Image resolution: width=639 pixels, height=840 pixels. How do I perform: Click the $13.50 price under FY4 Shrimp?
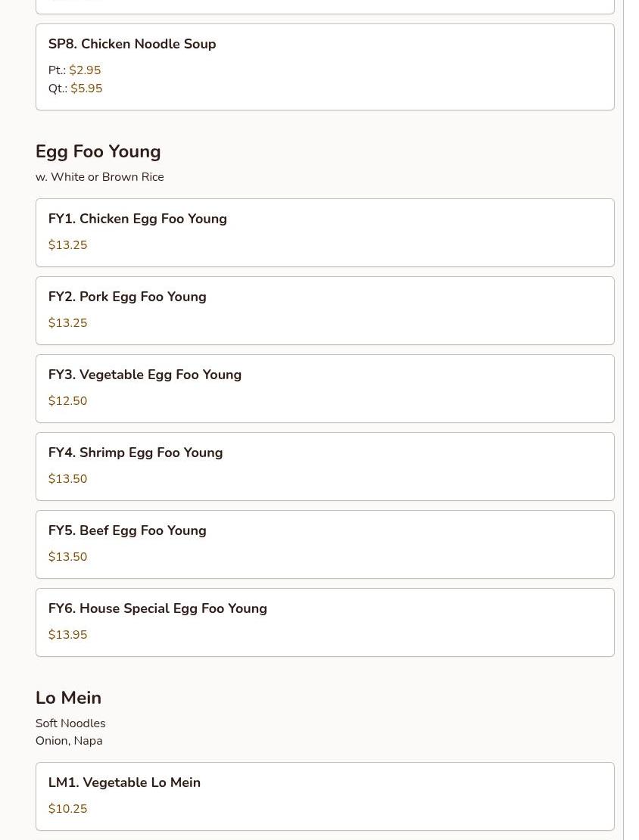tap(67, 479)
